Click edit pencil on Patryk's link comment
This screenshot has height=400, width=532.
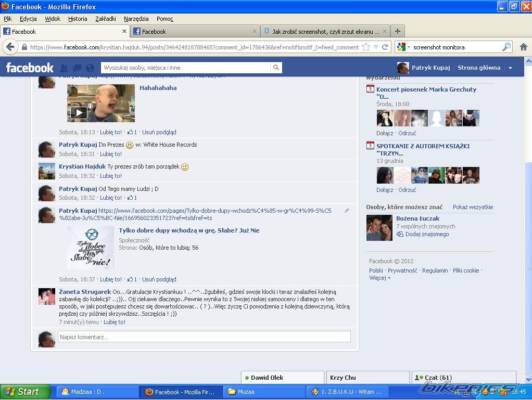click(347, 211)
